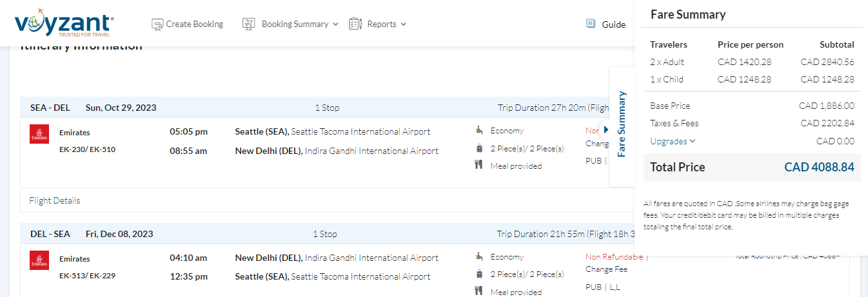Open Create Booking menu item
The width and height of the screenshot is (868, 297).
(194, 24)
